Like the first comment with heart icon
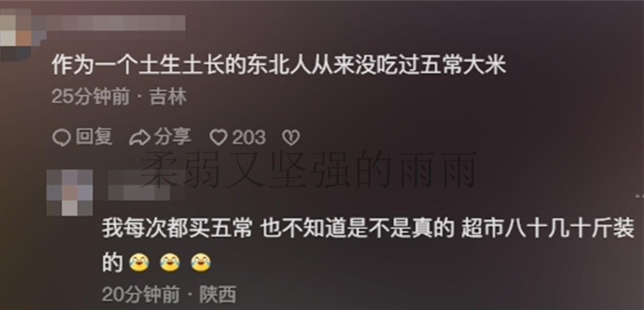The width and height of the screenshot is (644, 310). [218, 137]
